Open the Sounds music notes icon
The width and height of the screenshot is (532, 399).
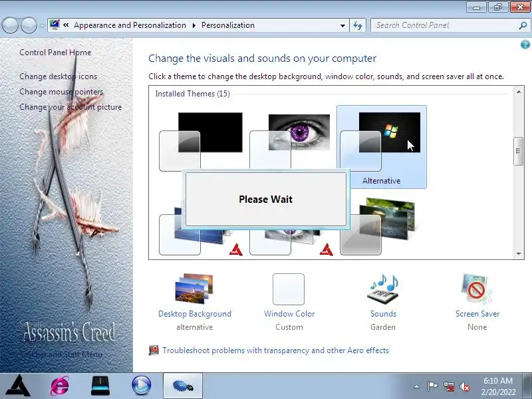383,289
